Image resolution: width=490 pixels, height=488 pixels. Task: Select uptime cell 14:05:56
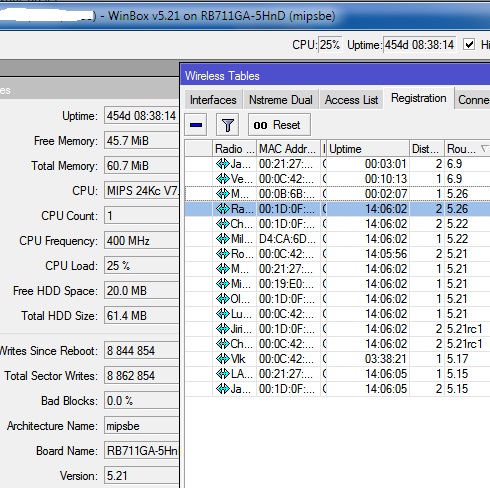pyautogui.click(x=368, y=254)
